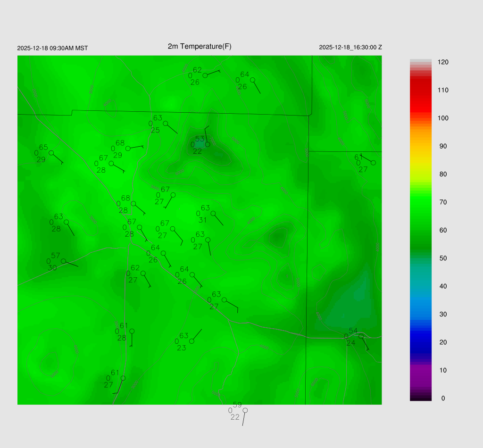Select the station marker showing 57 and 30
The image size is (483, 448).
pyautogui.click(x=63, y=261)
